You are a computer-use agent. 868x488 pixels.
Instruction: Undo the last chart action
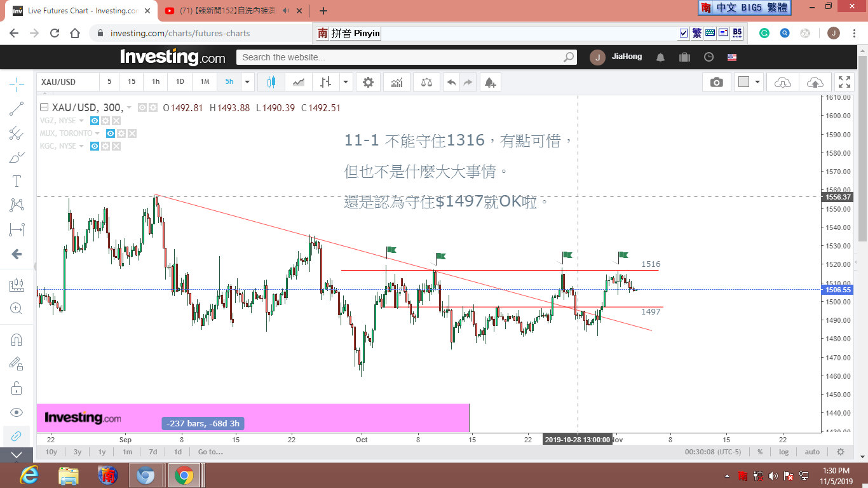tap(451, 82)
